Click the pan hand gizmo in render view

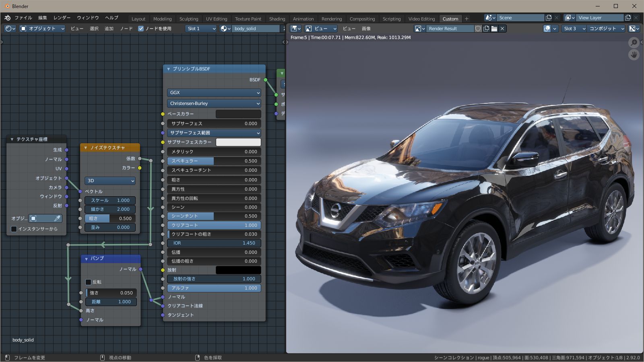pos(634,55)
